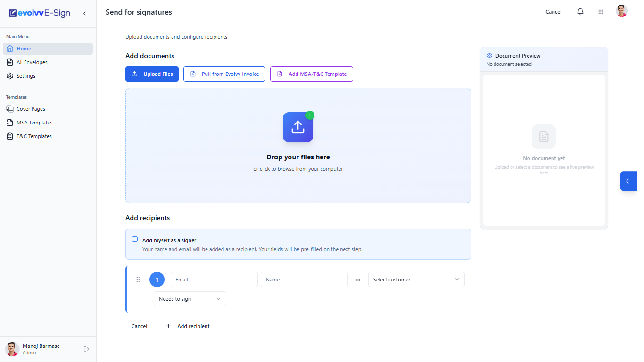The width and height of the screenshot is (644, 362).
Task: Focus the Name input field
Action: 304,280
